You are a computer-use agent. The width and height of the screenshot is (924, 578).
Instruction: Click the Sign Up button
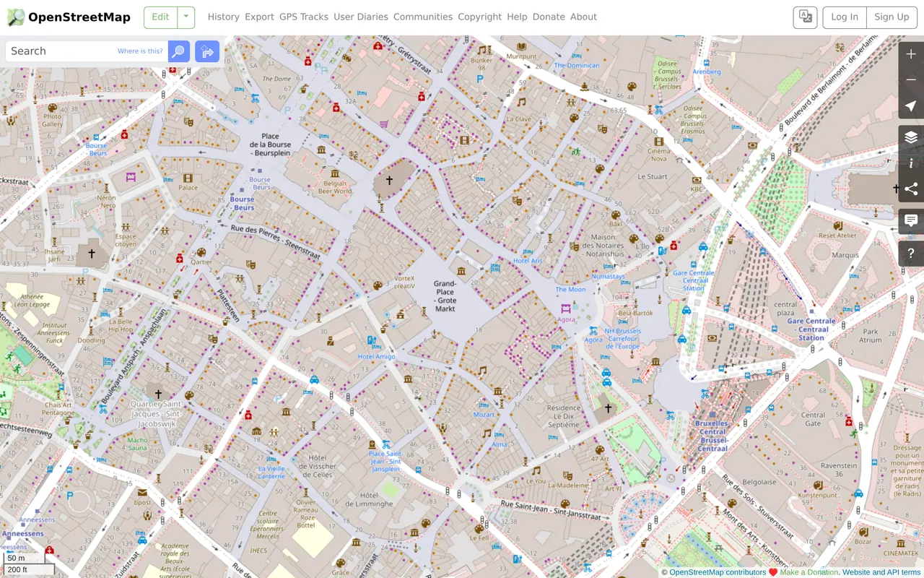click(x=892, y=17)
